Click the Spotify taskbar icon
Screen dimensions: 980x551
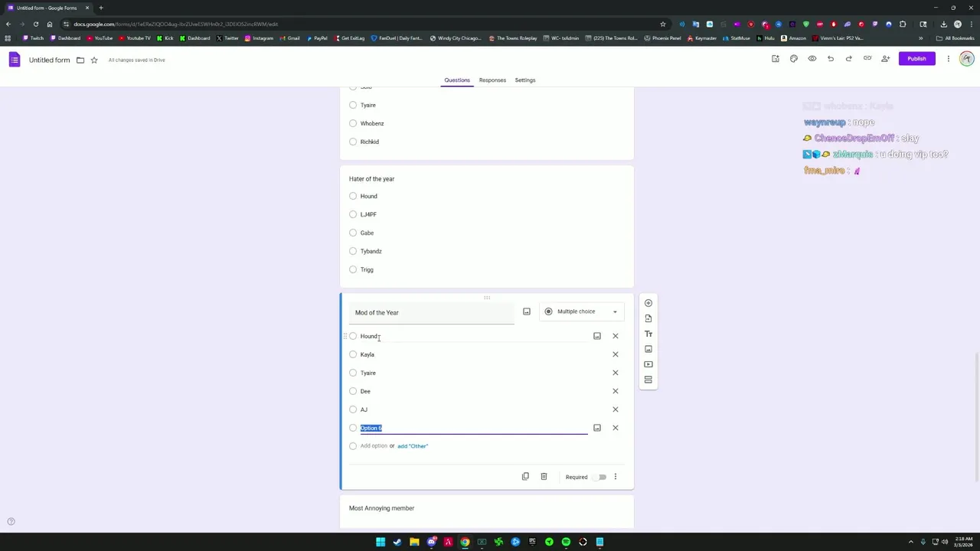pos(566,542)
